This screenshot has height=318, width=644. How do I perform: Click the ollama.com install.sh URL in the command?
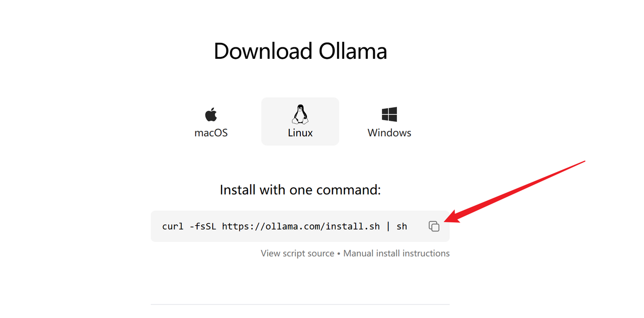301,226
